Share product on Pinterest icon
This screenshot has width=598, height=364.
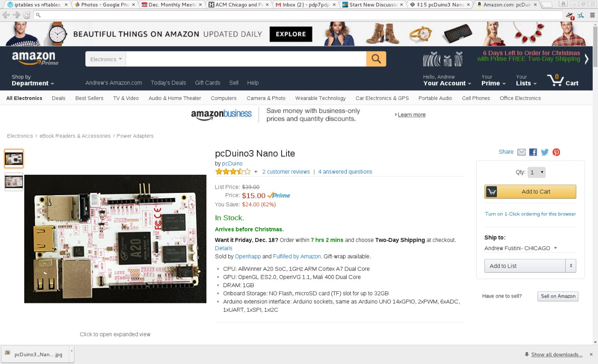coord(556,152)
